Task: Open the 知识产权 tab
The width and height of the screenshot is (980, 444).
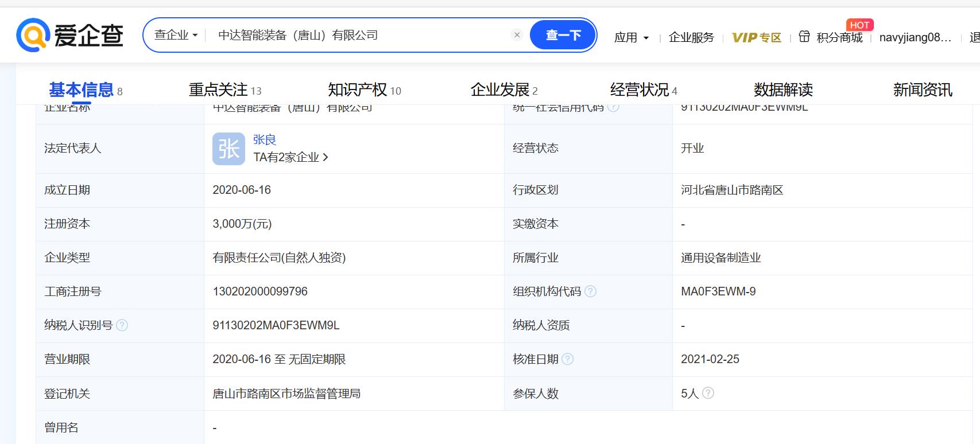Action: coord(365,90)
